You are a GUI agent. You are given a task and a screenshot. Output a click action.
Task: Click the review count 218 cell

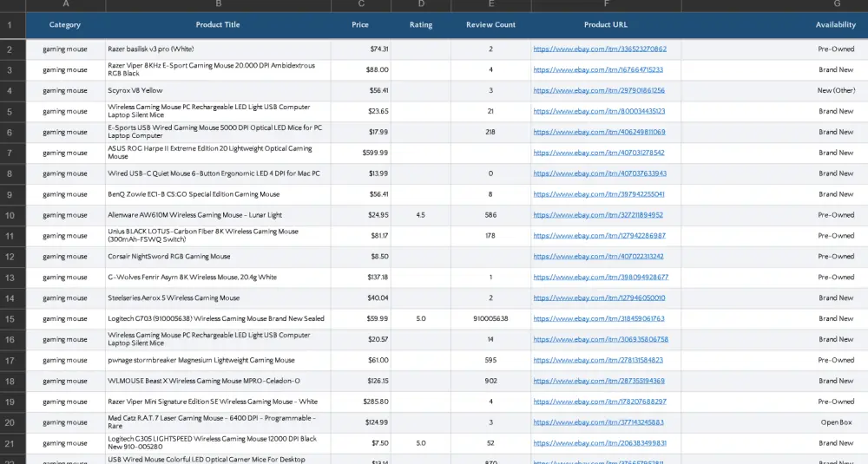[x=490, y=132]
